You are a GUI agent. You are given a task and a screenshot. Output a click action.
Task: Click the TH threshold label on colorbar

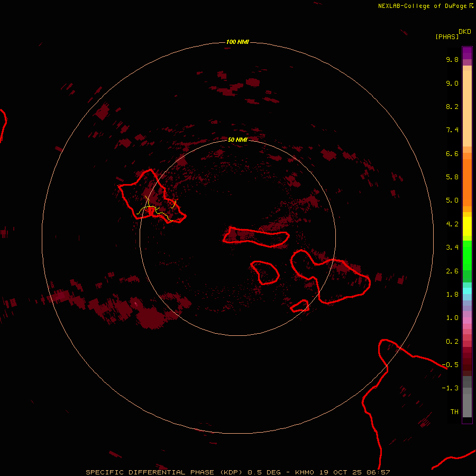(x=454, y=412)
